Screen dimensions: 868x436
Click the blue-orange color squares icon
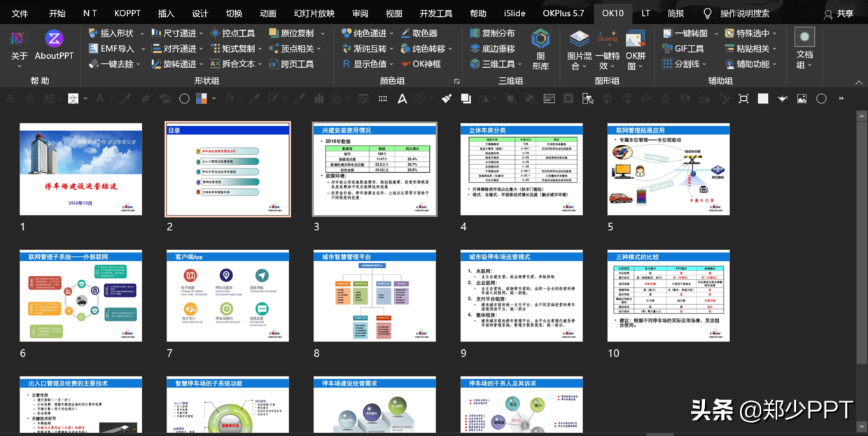[202, 99]
